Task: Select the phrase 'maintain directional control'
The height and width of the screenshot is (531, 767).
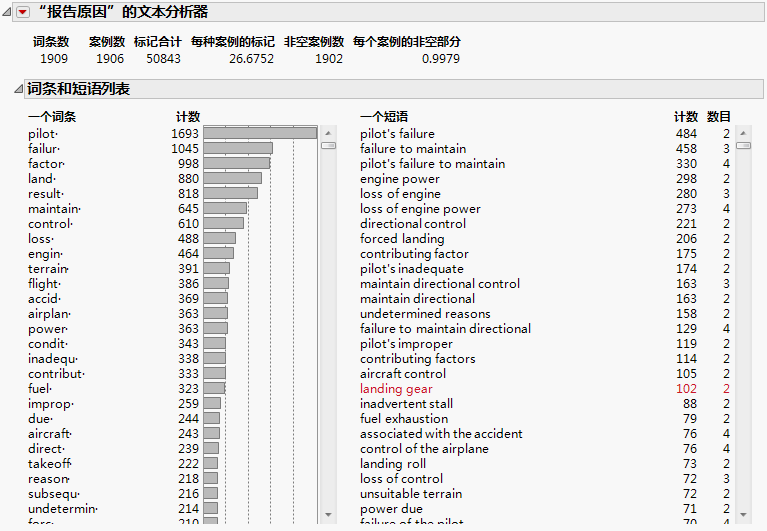Action: [440, 284]
